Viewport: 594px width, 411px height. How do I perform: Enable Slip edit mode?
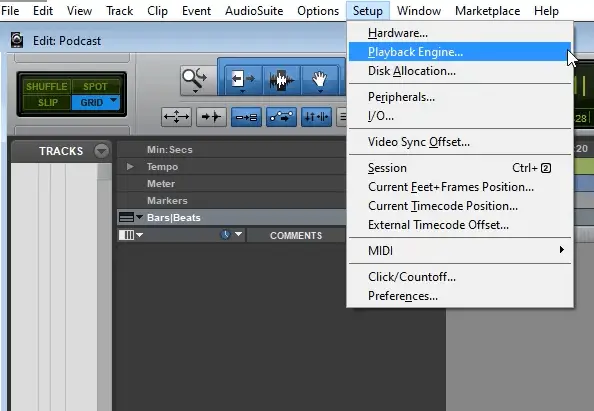[47, 102]
